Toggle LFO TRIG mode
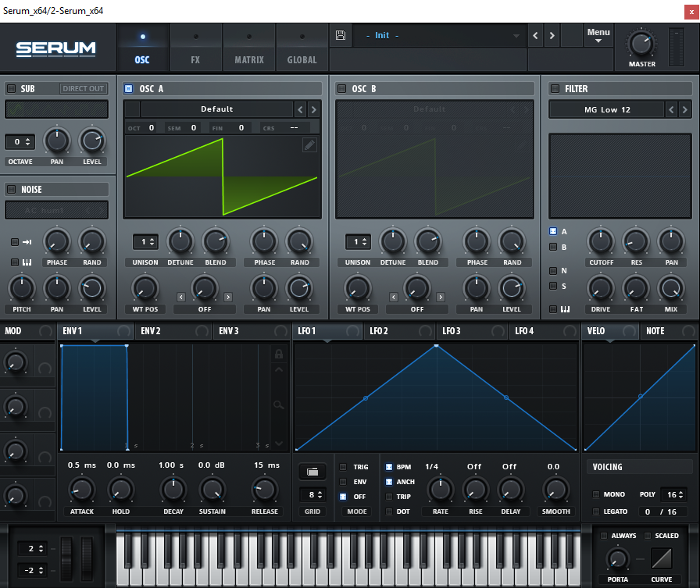Viewport: 700px width, 588px height. (343, 467)
